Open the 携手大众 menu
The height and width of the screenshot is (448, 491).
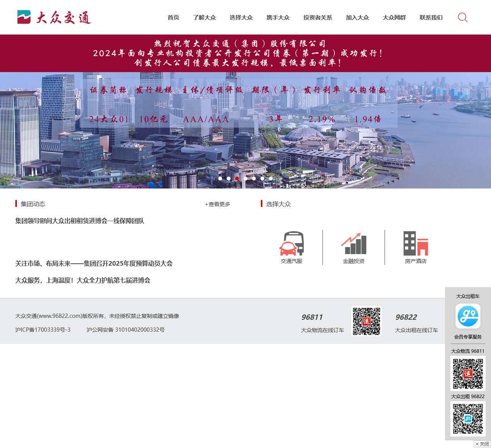tap(278, 17)
